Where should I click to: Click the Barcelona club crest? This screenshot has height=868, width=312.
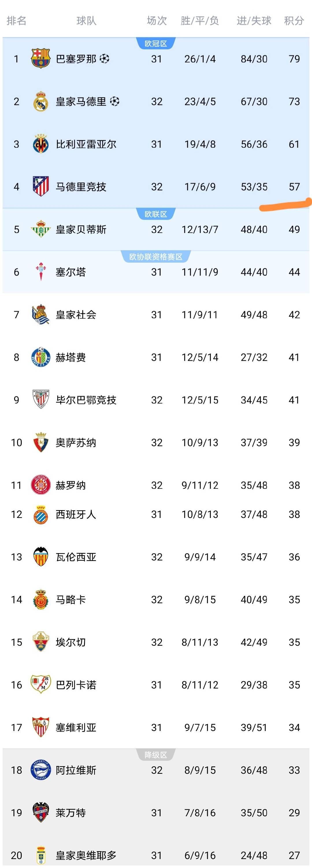click(x=40, y=59)
